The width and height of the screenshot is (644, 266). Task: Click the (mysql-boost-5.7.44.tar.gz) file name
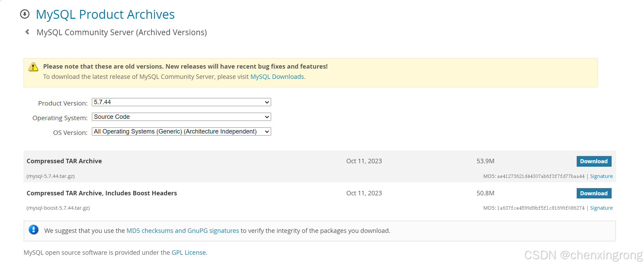(58, 208)
